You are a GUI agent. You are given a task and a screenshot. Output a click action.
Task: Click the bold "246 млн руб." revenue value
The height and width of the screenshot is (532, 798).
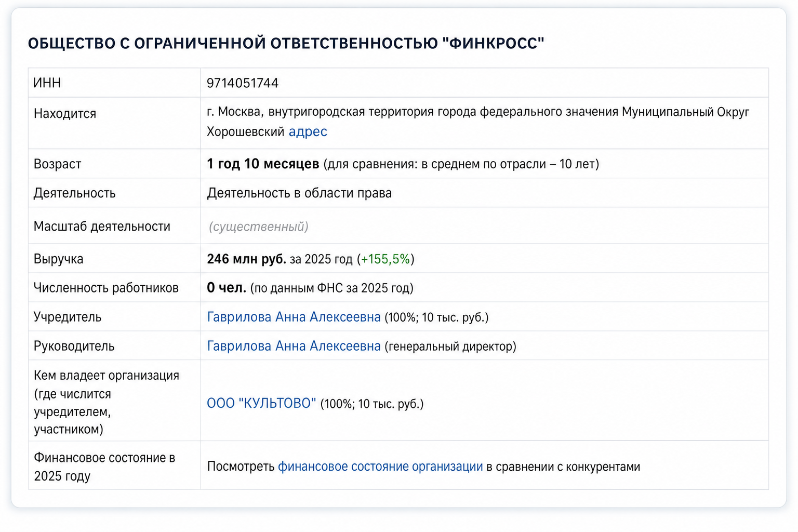point(247,259)
